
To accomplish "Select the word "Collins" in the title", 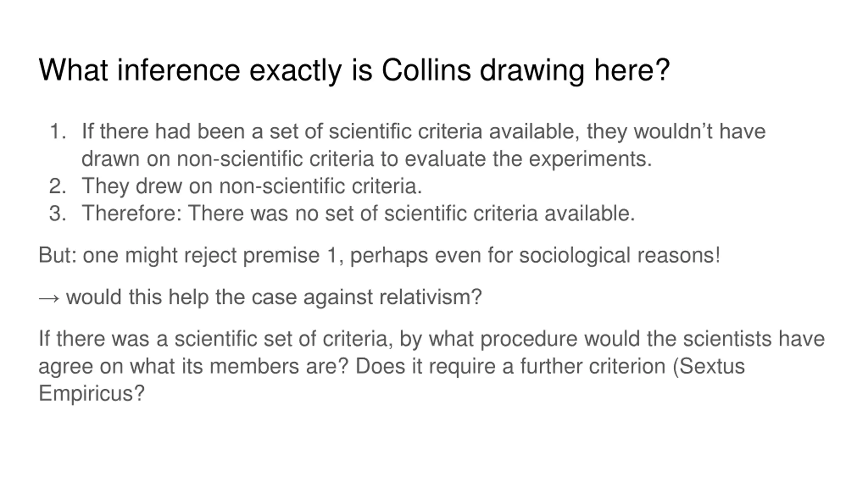I will [x=426, y=70].
